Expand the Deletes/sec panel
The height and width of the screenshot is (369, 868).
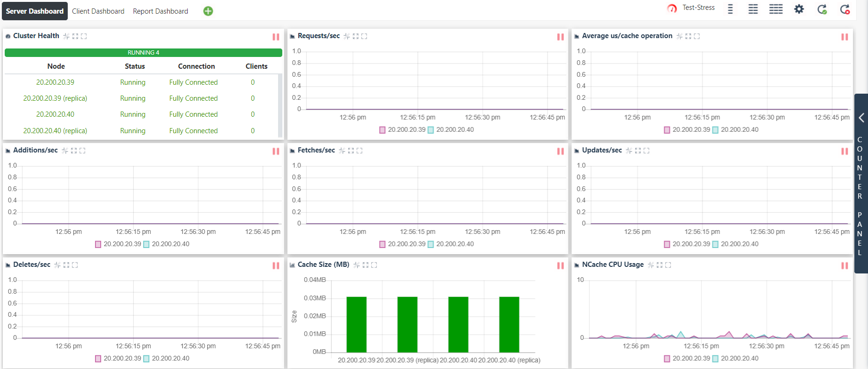pos(66,265)
